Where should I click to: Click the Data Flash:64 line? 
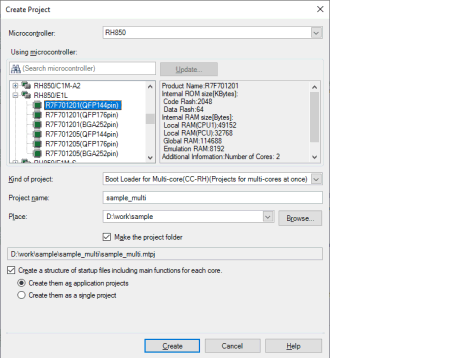point(183,109)
